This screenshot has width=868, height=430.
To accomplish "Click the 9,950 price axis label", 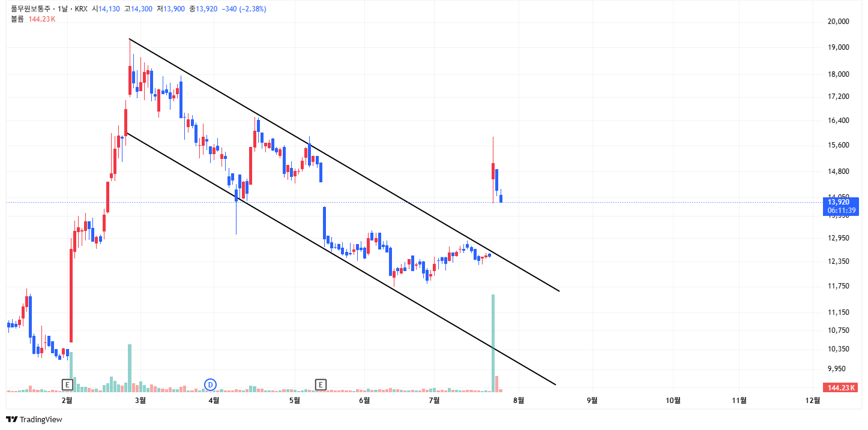I will [x=838, y=369].
